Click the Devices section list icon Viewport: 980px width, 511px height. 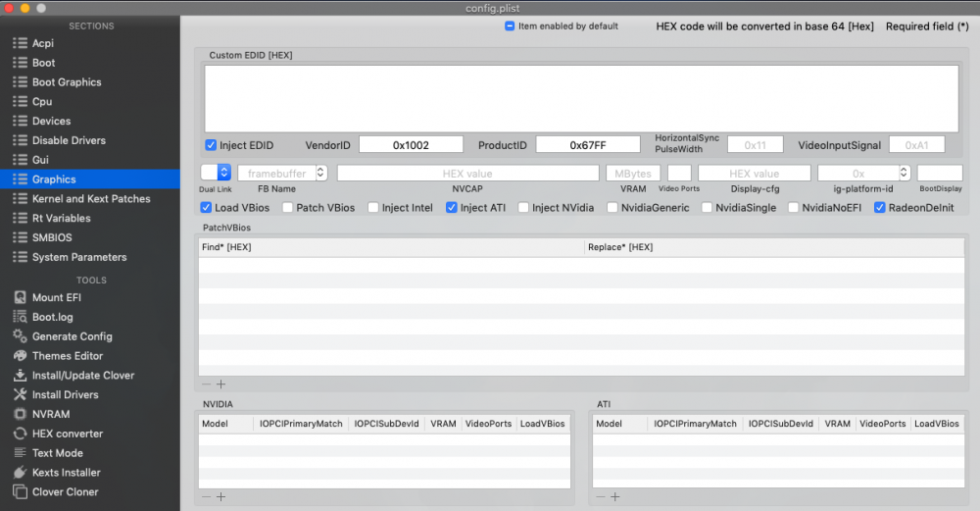coord(20,121)
